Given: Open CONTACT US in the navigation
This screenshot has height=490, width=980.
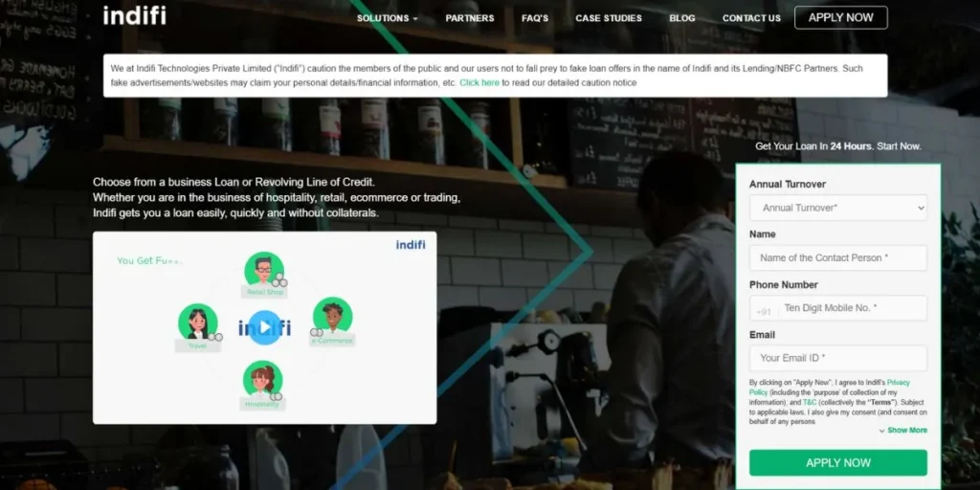Looking at the screenshot, I should 751,18.
